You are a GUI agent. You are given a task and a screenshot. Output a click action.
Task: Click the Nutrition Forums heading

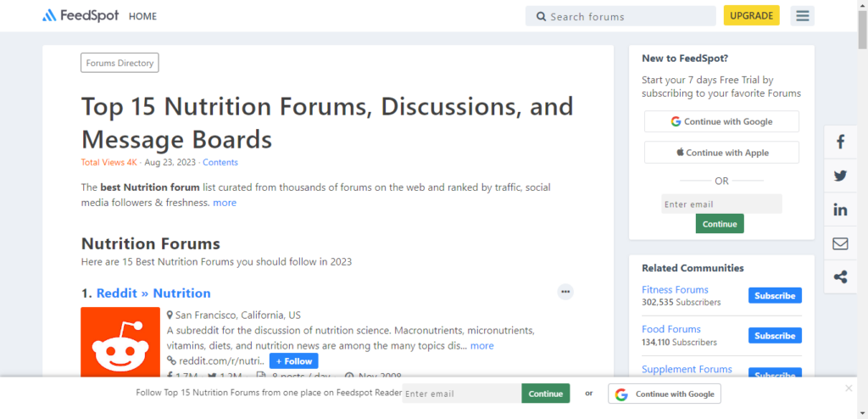tap(151, 244)
